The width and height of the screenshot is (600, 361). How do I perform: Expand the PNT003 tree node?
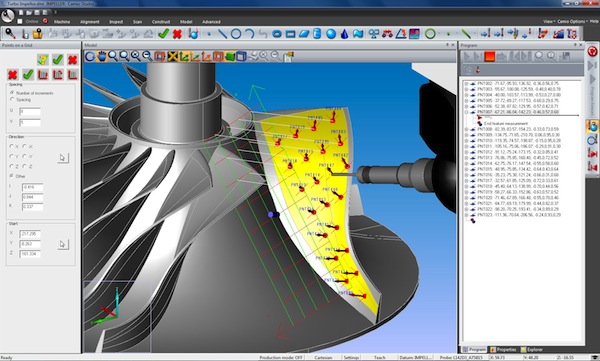click(466, 89)
